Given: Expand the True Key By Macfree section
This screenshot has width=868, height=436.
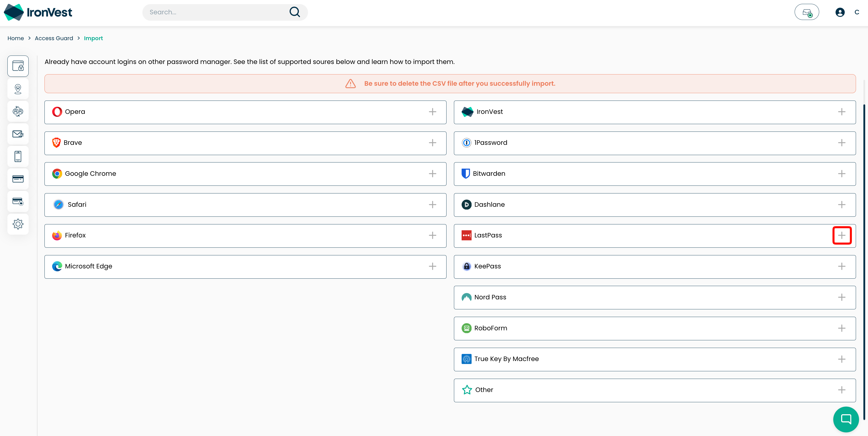Looking at the screenshot, I should [x=841, y=359].
